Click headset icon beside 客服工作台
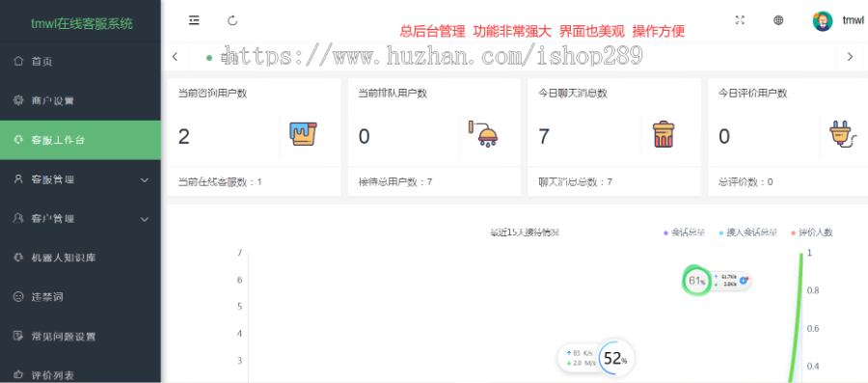Viewport: 868px width, 383px height. pyautogui.click(x=18, y=140)
